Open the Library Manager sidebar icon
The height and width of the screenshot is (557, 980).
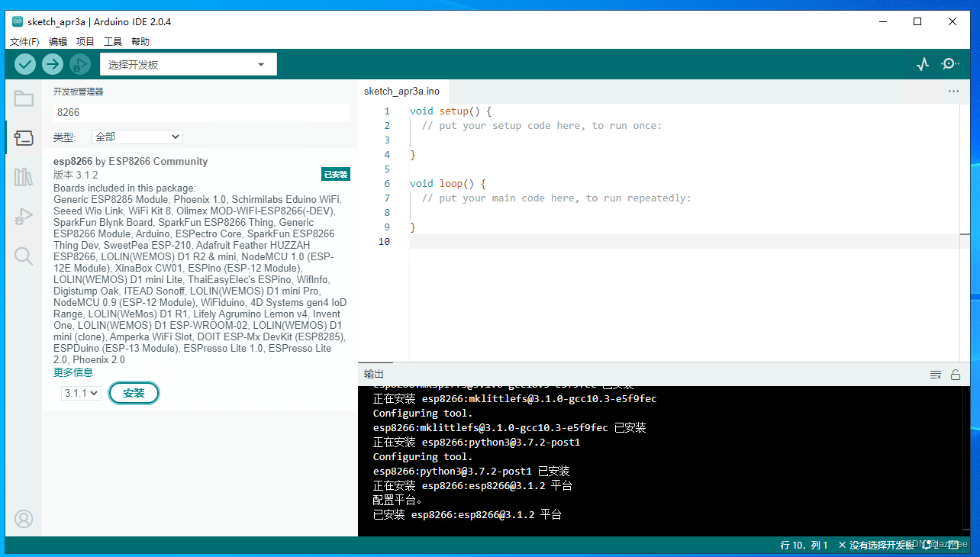(x=24, y=177)
